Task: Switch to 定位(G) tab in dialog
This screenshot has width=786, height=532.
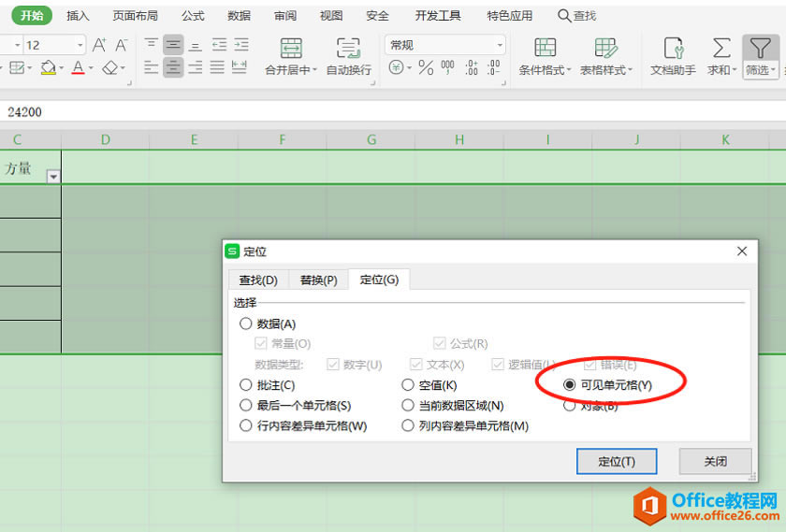Action: click(380, 280)
